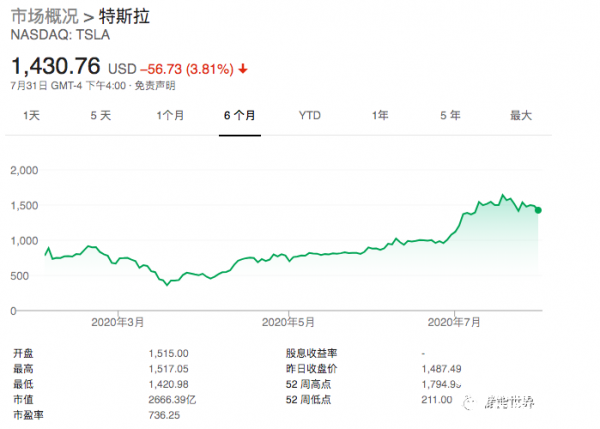Click the NASDAQ: TSLA ticker text
The height and width of the screenshot is (429, 600).
click(x=60, y=35)
